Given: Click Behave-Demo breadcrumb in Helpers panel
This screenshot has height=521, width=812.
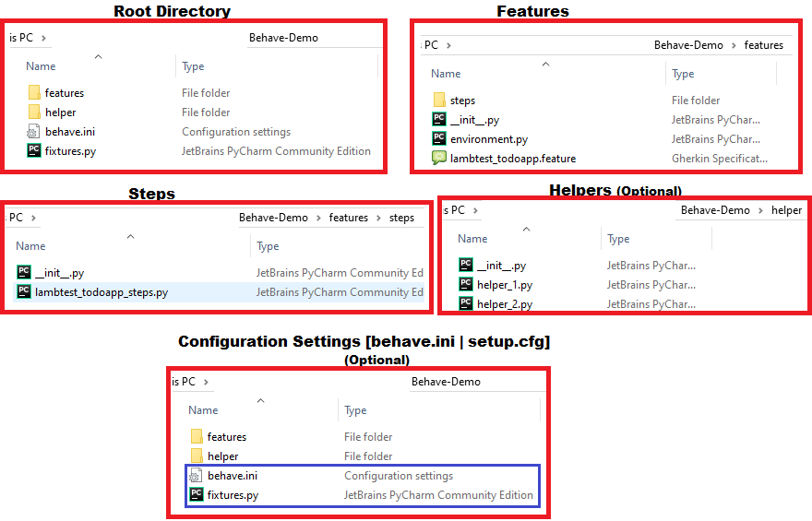Looking at the screenshot, I should click(715, 210).
